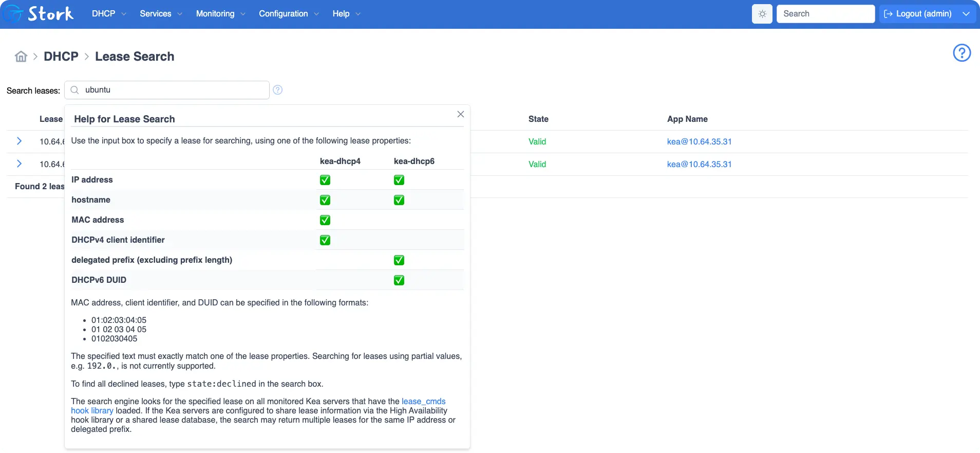Follow the lease_cmds hook library link
Screen dimensions: 980x453
[x=423, y=402]
